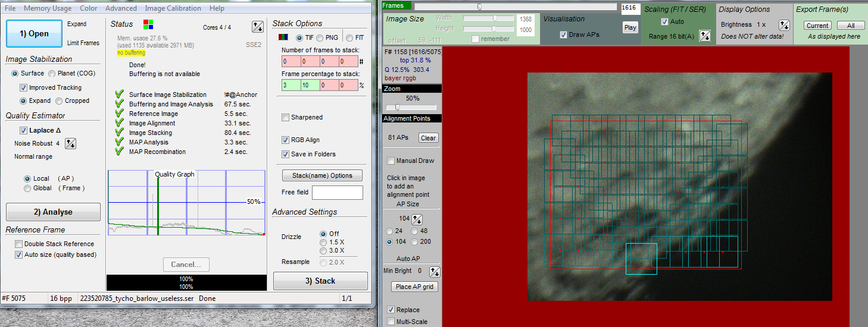868x327 pixels.
Task: Select Local (AP) quality mode
Action: pos(49,178)
